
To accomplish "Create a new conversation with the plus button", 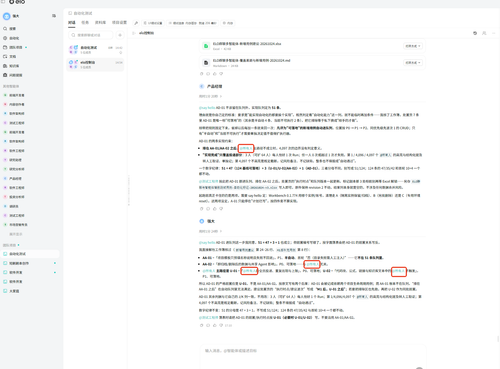I will click(x=120, y=35).
